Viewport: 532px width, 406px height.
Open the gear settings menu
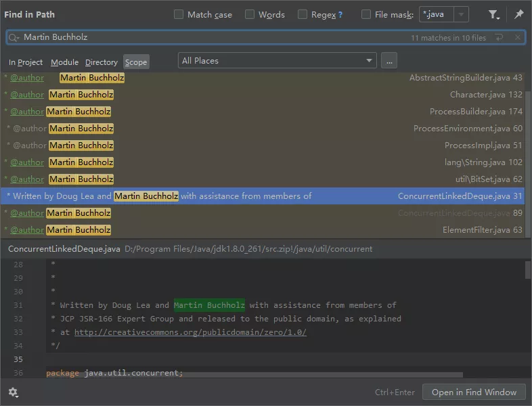pyautogui.click(x=14, y=392)
